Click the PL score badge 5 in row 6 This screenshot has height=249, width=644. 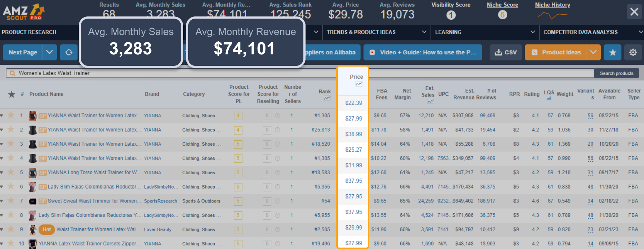click(238, 187)
